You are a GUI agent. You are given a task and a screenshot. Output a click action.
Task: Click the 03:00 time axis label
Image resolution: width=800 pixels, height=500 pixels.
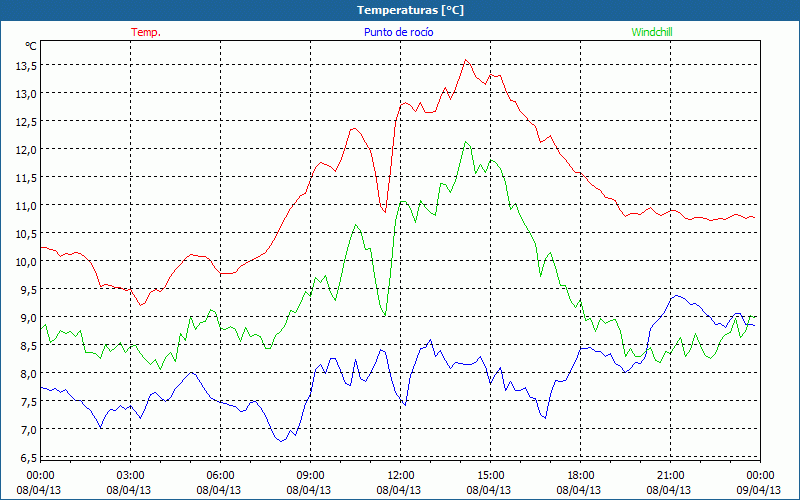pos(131,476)
